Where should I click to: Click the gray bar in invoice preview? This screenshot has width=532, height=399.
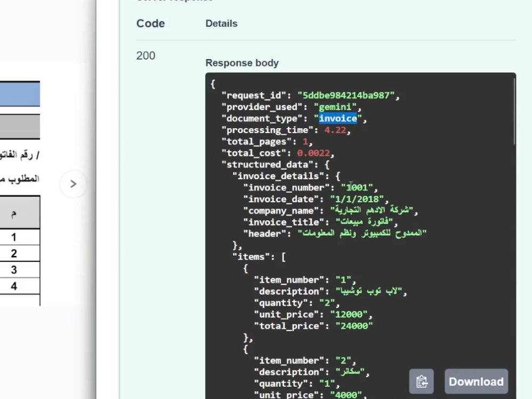[20, 126]
